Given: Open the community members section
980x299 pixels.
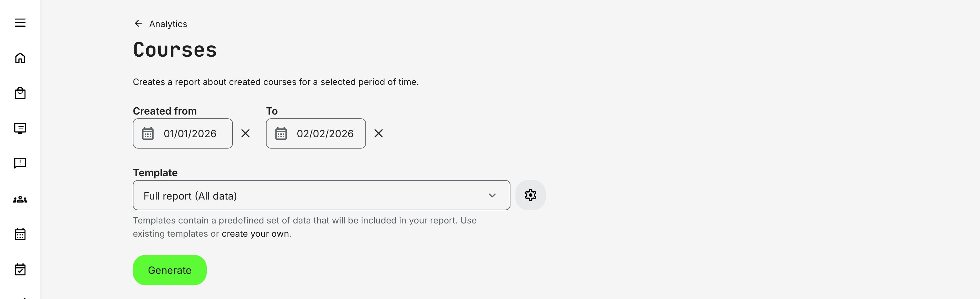Looking at the screenshot, I should tap(20, 199).
